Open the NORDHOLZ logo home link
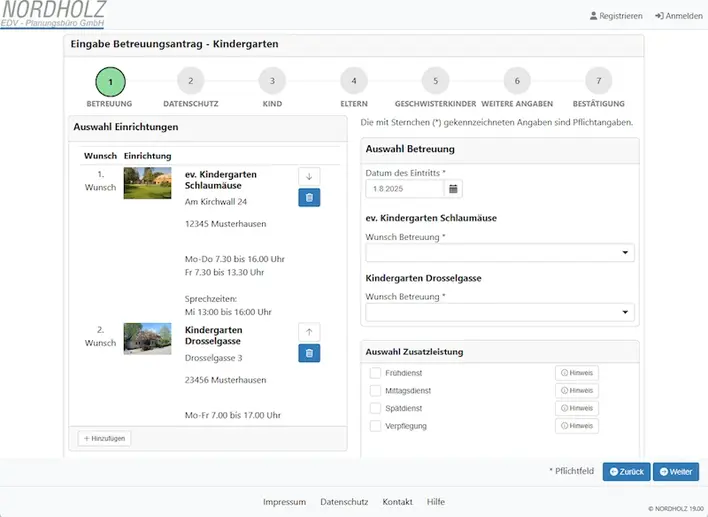708x517 pixels. 53,15
